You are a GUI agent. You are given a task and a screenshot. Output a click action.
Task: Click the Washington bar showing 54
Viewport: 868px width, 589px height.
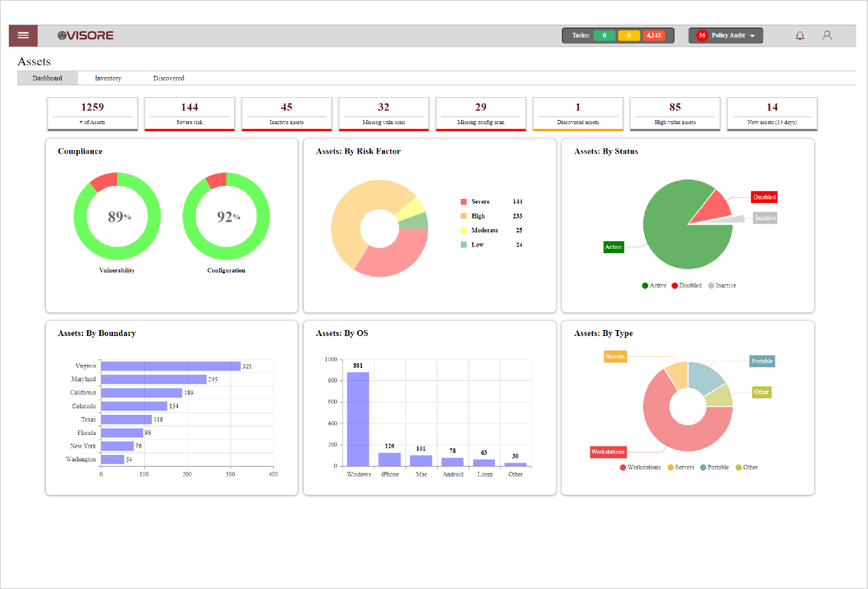pyautogui.click(x=112, y=460)
